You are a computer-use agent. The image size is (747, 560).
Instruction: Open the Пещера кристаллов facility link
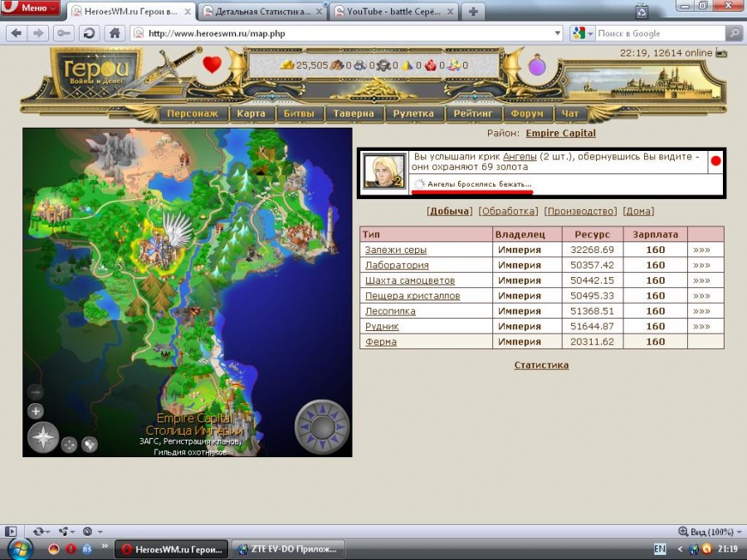coord(413,295)
